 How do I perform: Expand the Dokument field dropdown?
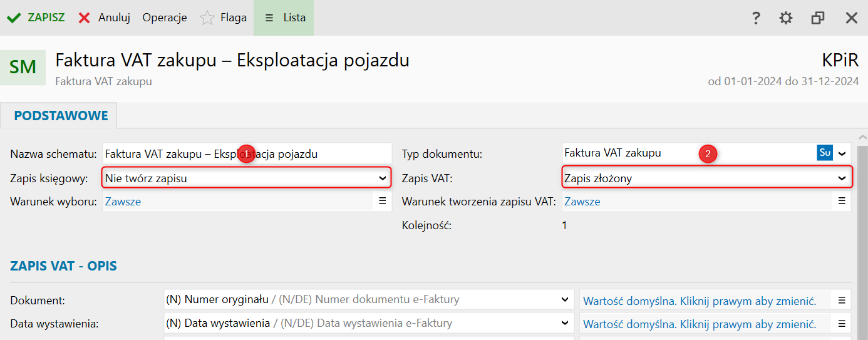tap(565, 300)
